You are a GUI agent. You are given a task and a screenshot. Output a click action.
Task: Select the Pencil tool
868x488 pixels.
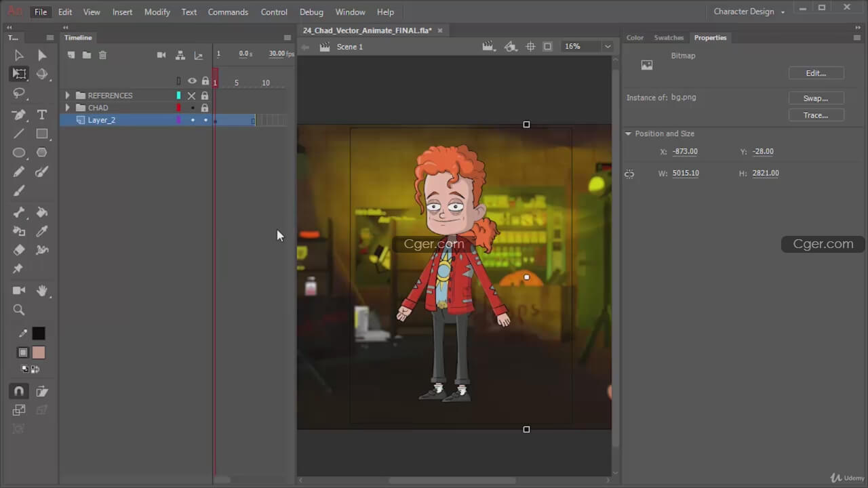pos(19,172)
